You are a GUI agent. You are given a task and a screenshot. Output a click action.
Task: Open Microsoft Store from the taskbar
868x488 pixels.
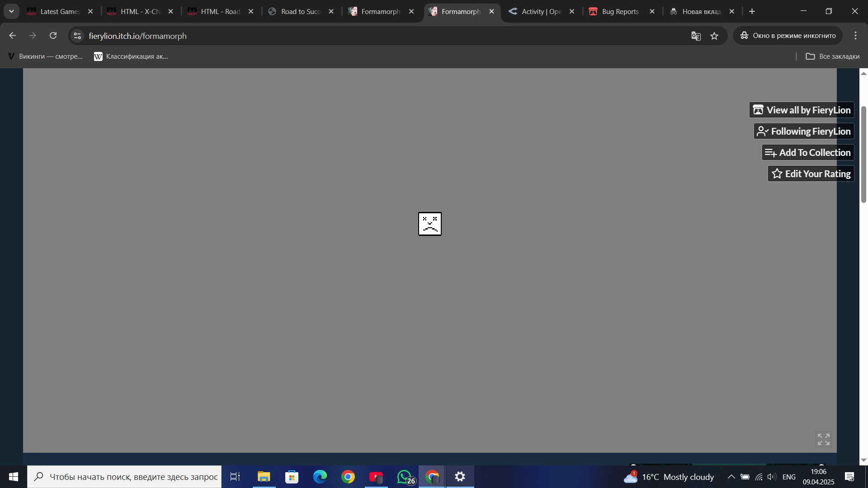pyautogui.click(x=292, y=477)
